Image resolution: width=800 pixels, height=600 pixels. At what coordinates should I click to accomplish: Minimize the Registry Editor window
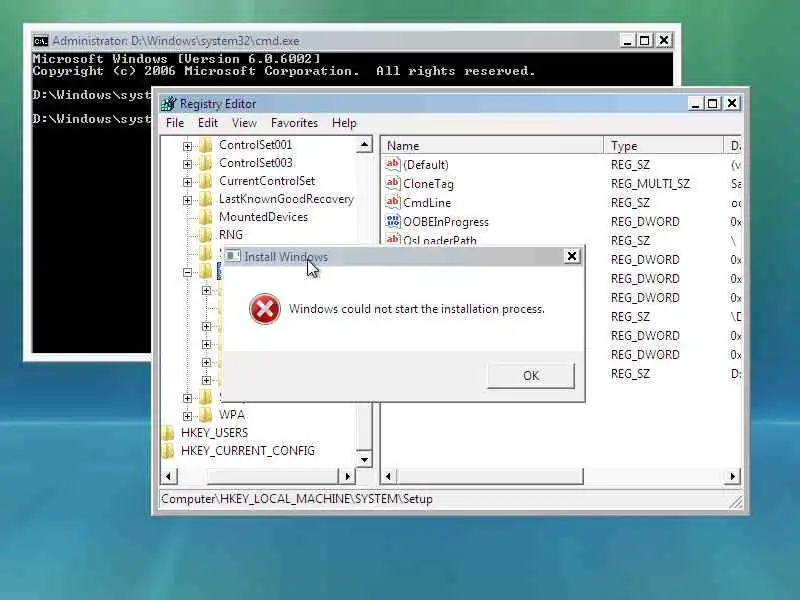695,104
